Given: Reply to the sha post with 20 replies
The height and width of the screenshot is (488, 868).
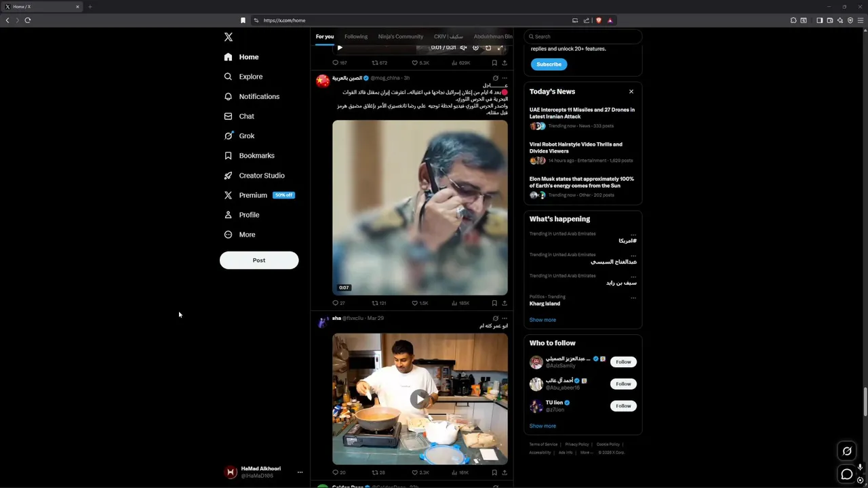Looking at the screenshot, I should point(339,472).
